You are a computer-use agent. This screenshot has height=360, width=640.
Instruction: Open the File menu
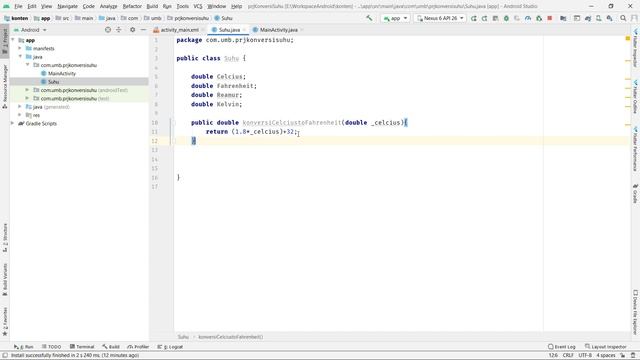[18, 6]
